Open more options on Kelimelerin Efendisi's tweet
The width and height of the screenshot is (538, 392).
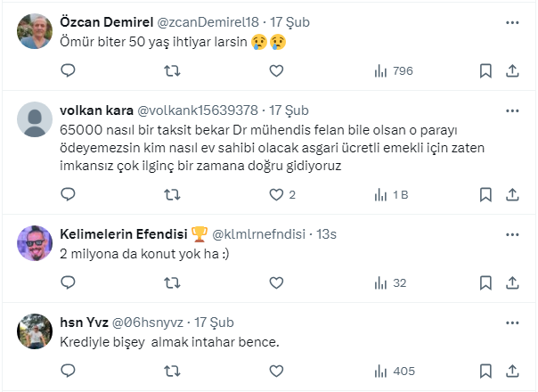(x=513, y=233)
